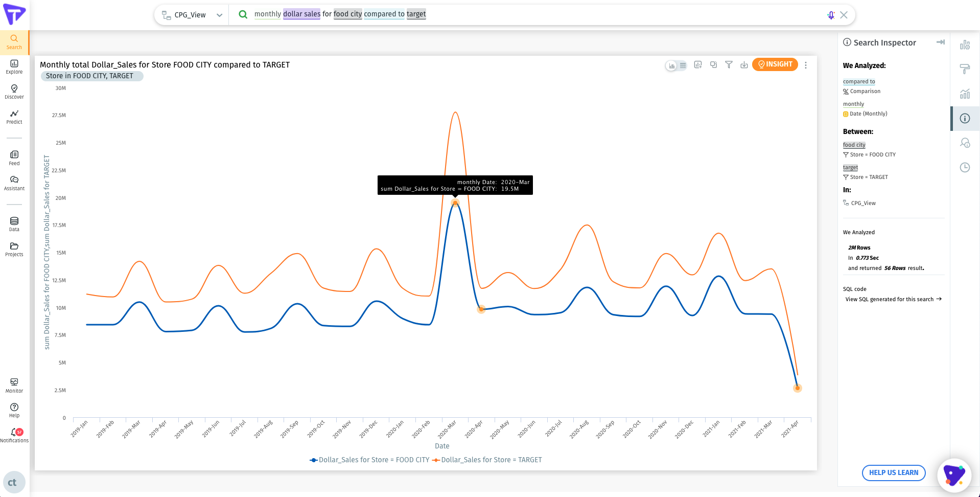Select 2021-Apr highlighted data point
980x497 pixels.
pyautogui.click(x=797, y=388)
